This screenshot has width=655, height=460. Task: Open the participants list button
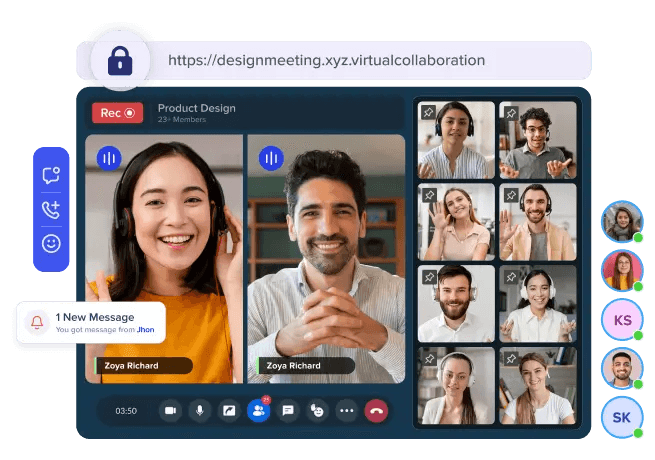pos(259,411)
